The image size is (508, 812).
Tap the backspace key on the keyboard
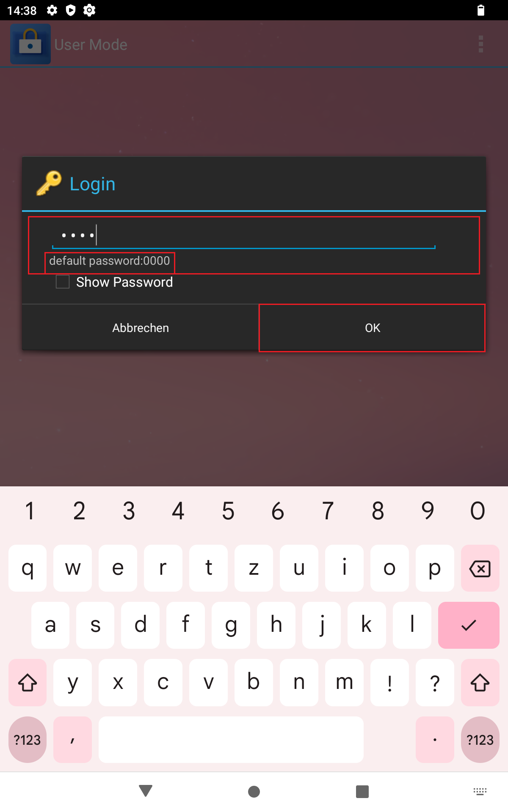[480, 568]
